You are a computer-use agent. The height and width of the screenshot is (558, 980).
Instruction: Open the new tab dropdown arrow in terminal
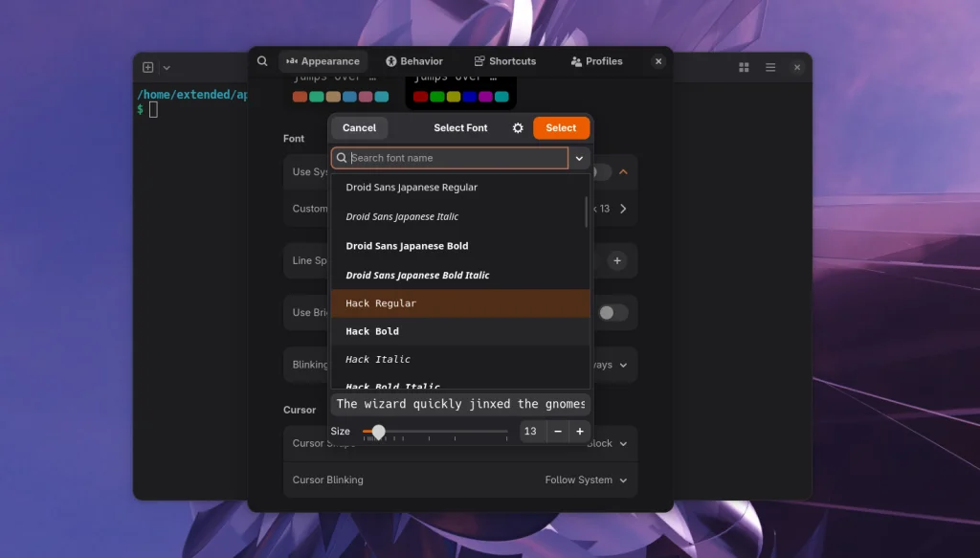(x=167, y=68)
